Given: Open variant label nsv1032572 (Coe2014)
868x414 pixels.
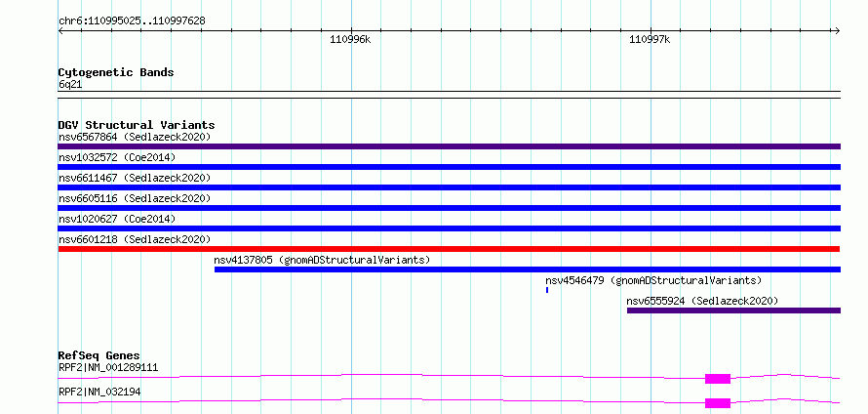Looking at the screenshot, I should 117,157.
